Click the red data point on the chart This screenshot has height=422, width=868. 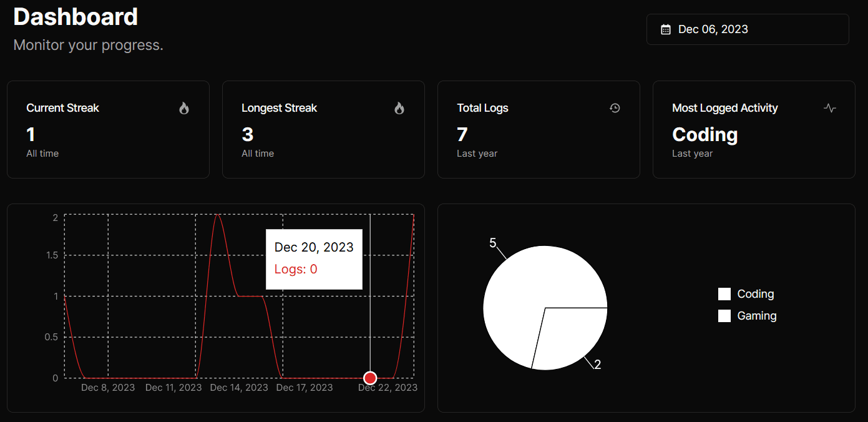click(370, 378)
